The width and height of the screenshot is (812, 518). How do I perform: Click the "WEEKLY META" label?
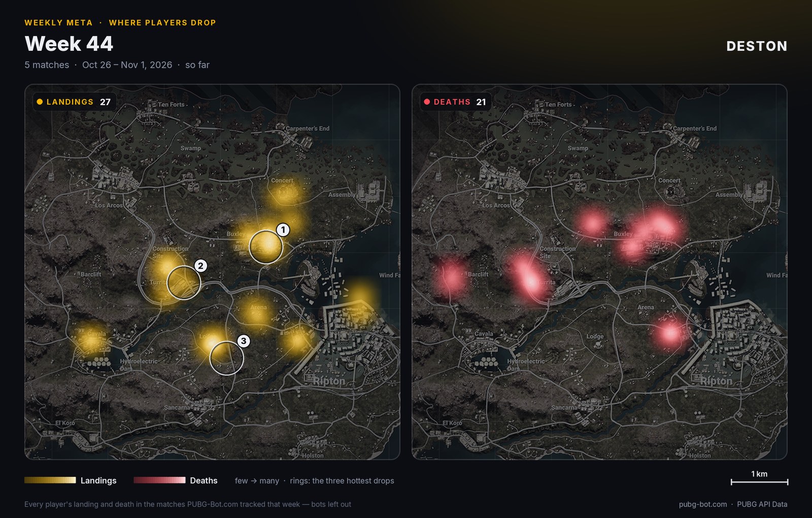58,23
